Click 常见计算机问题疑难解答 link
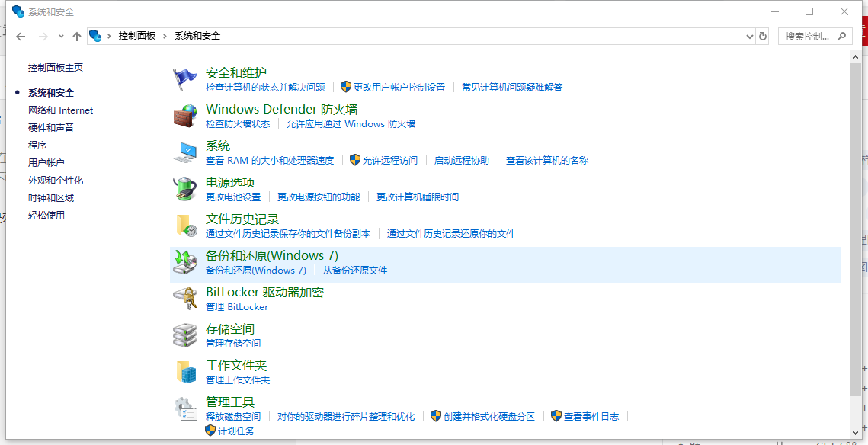Image resolution: width=868 pixels, height=445 pixels. click(x=512, y=87)
